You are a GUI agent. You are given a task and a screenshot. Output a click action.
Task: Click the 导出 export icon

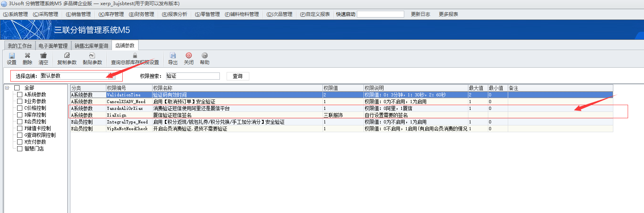coord(173,55)
